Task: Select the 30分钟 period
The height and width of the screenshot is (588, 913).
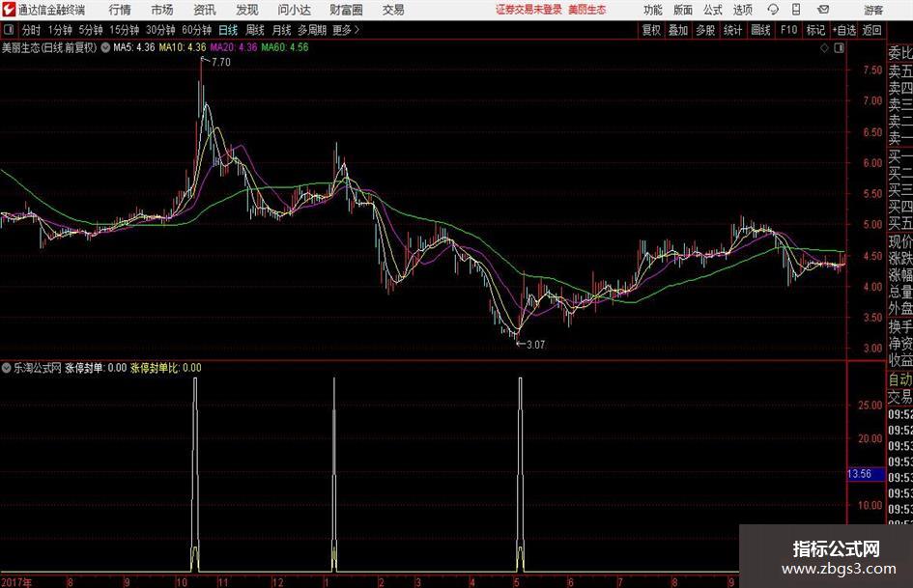Action: point(160,30)
